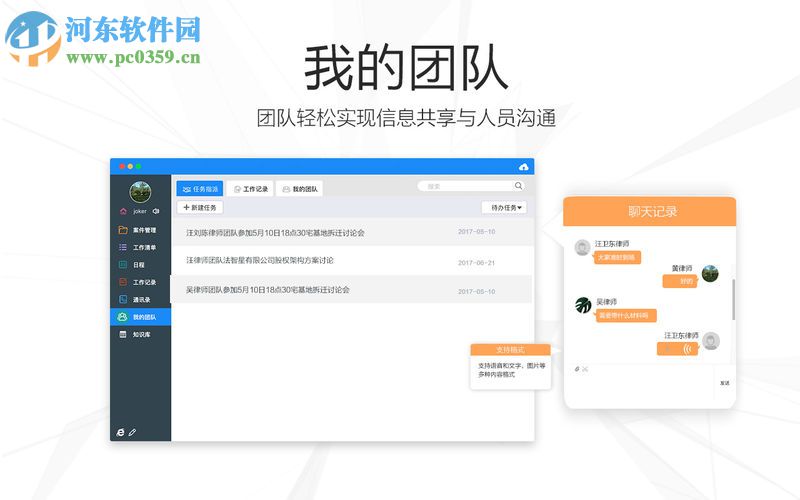Image resolution: width=800 pixels, height=500 pixels.
Task: Select 我的团队 in the left sidebar
Action: tap(140, 317)
